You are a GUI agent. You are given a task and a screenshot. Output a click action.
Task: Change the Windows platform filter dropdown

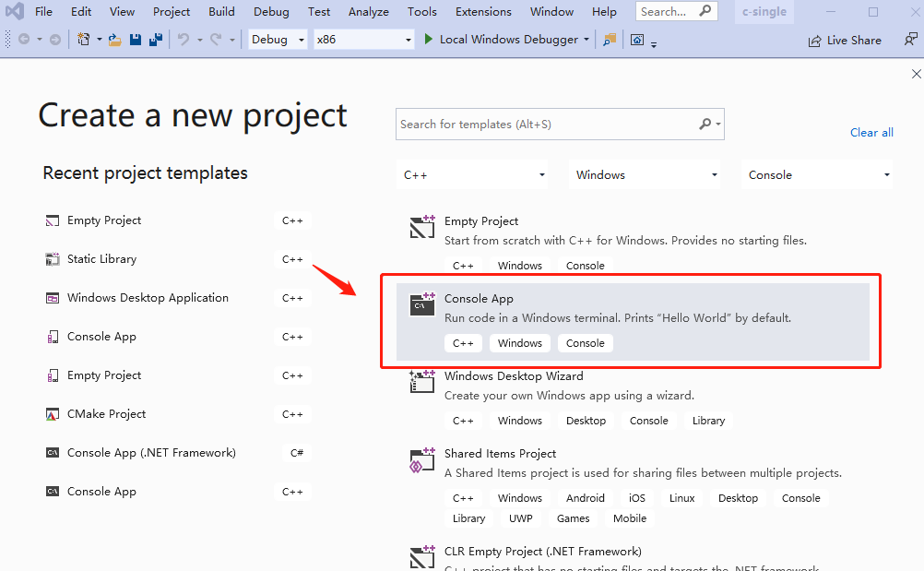pos(645,174)
